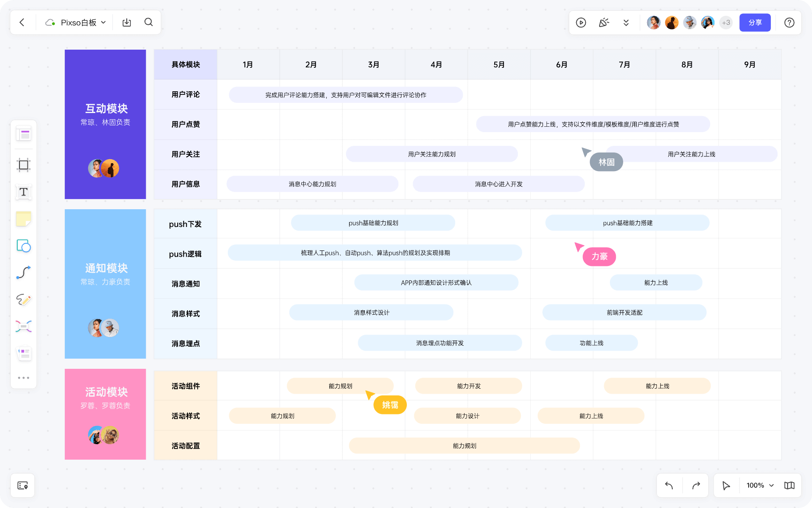Viewport: 812px width, 508px height.
Task: Select the Text tool
Action: pos(23,192)
